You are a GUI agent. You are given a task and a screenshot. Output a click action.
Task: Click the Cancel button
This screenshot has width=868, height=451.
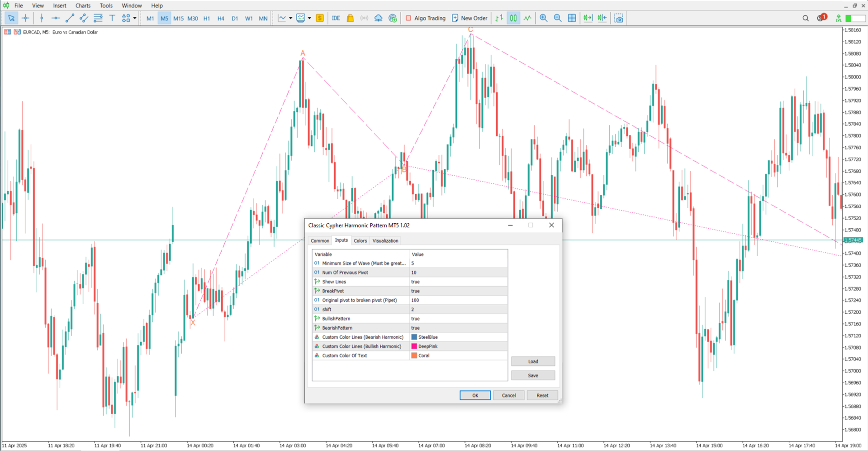coord(509,395)
